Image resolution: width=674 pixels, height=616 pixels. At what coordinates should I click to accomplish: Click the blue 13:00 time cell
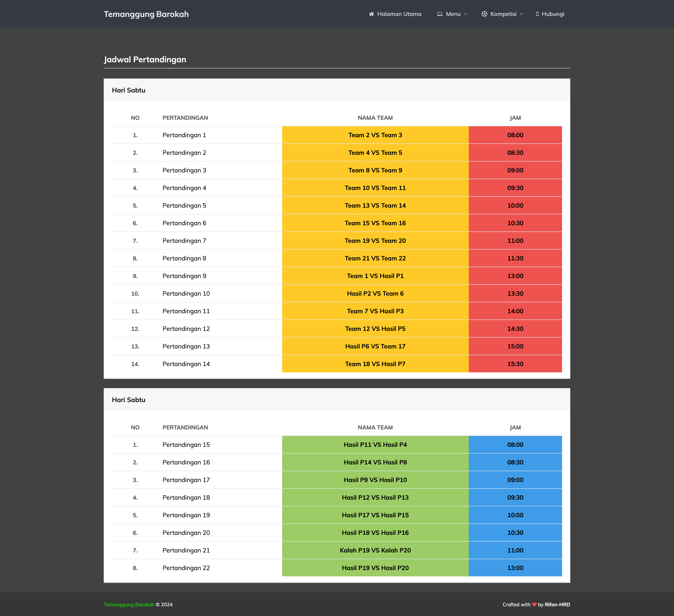point(515,568)
